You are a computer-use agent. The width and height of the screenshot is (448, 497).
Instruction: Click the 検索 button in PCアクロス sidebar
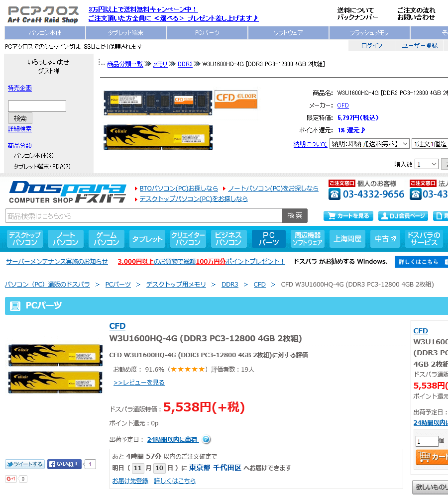pyautogui.click(x=20, y=118)
